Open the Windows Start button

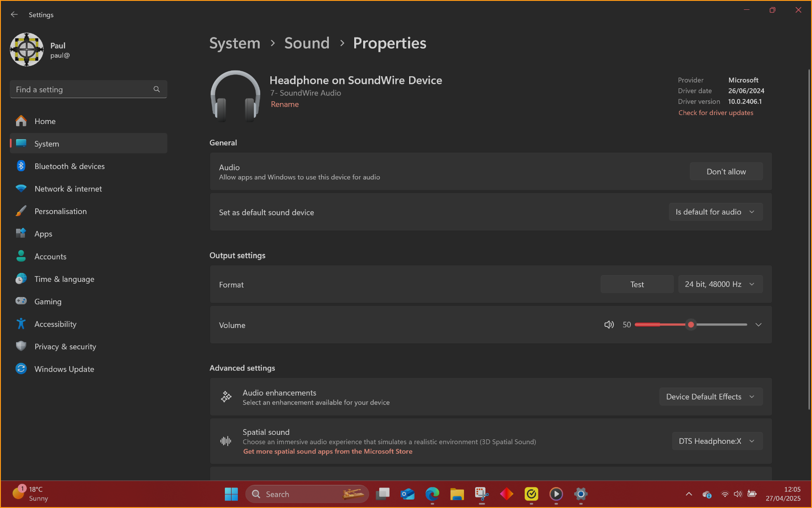pos(231,494)
